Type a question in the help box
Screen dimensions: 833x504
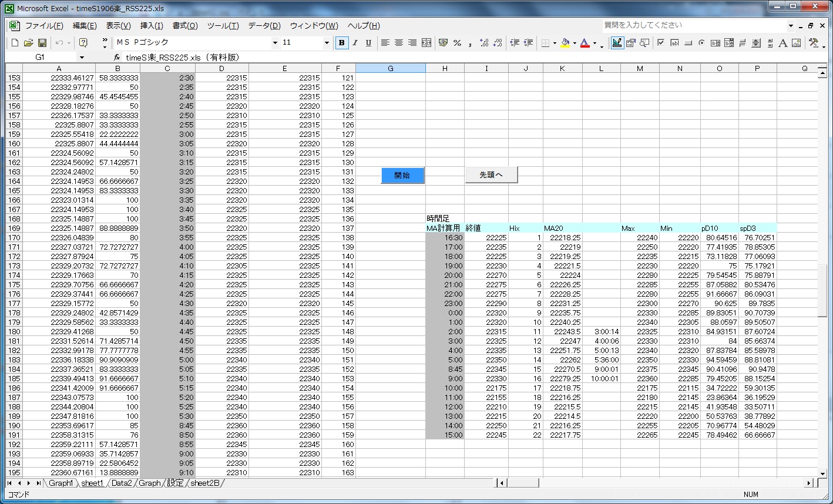pos(695,25)
